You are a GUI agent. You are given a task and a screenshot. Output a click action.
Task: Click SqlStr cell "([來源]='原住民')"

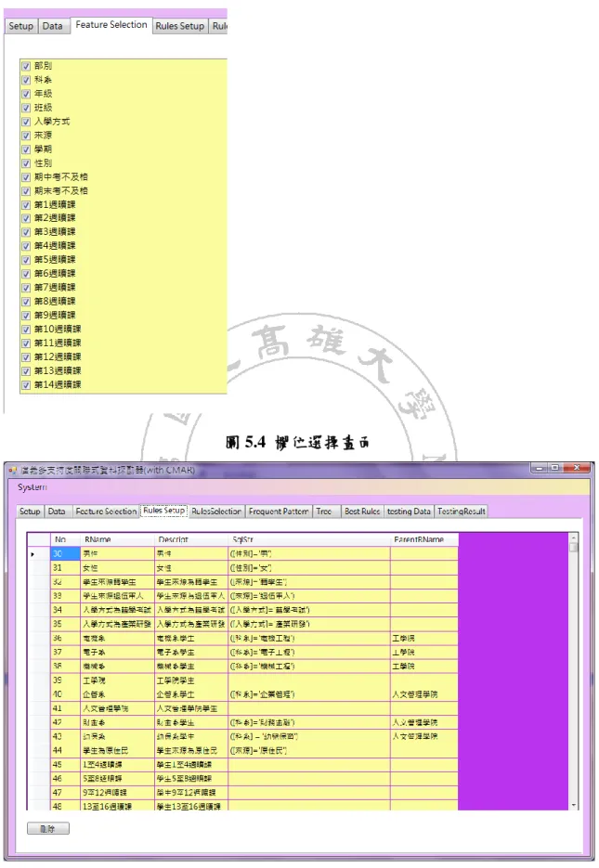point(309,751)
